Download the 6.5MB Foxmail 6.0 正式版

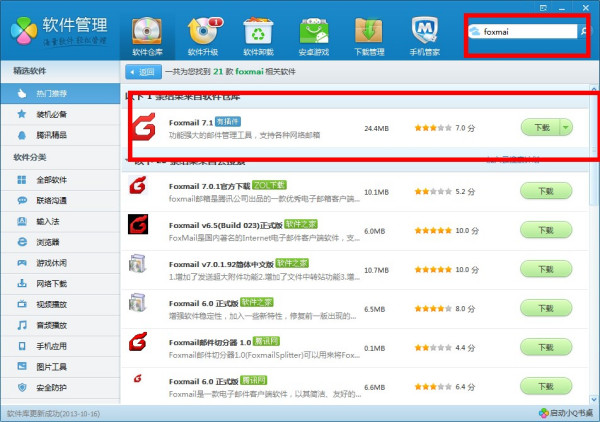pos(546,308)
